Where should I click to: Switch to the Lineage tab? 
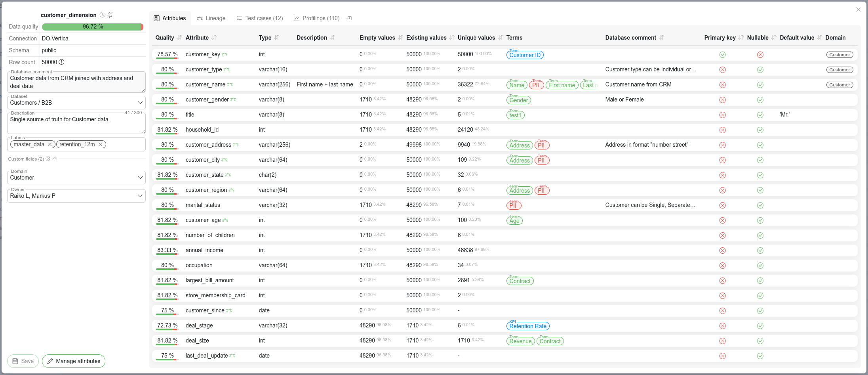click(x=211, y=19)
